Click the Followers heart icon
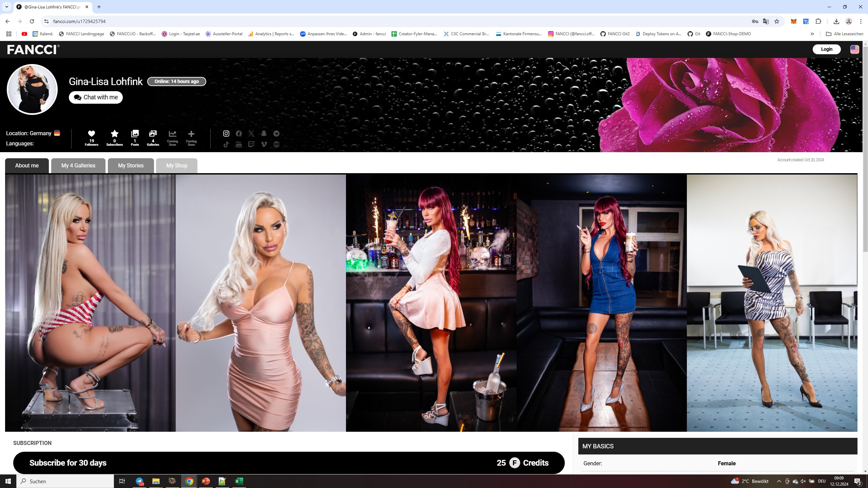 coord(91,134)
